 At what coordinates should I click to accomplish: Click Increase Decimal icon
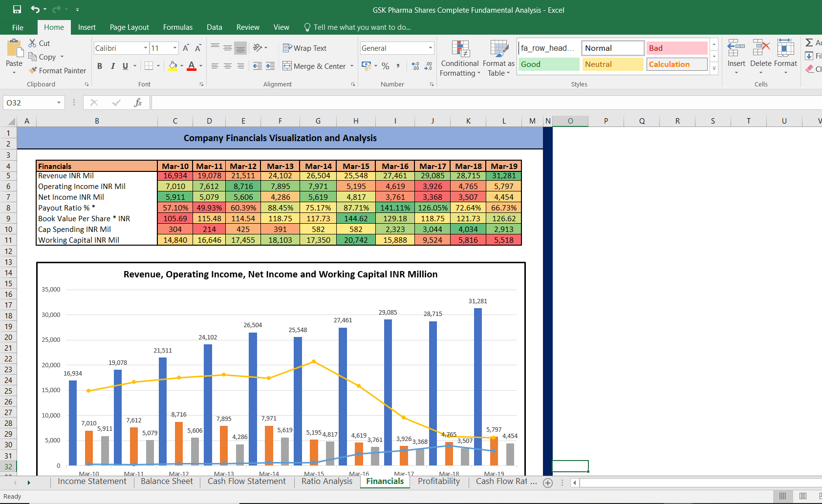click(x=415, y=66)
